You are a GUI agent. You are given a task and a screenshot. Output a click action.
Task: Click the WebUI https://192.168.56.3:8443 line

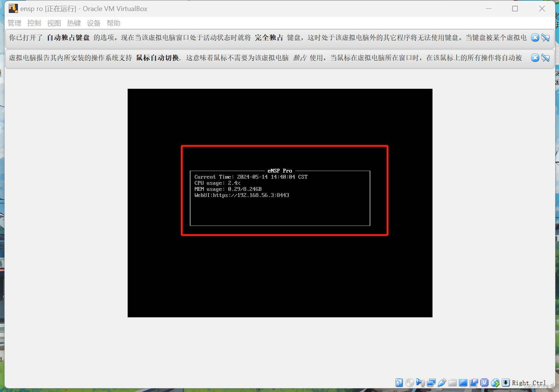[x=242, y=195]
